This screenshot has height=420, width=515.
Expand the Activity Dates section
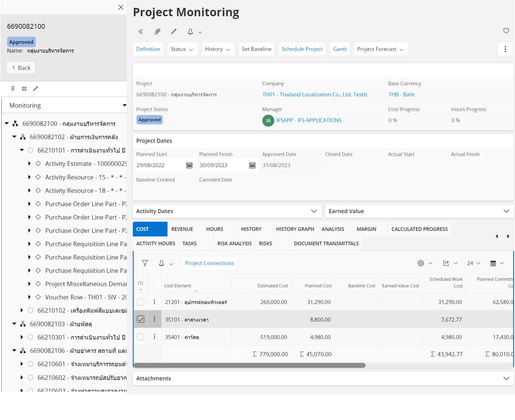227,211
